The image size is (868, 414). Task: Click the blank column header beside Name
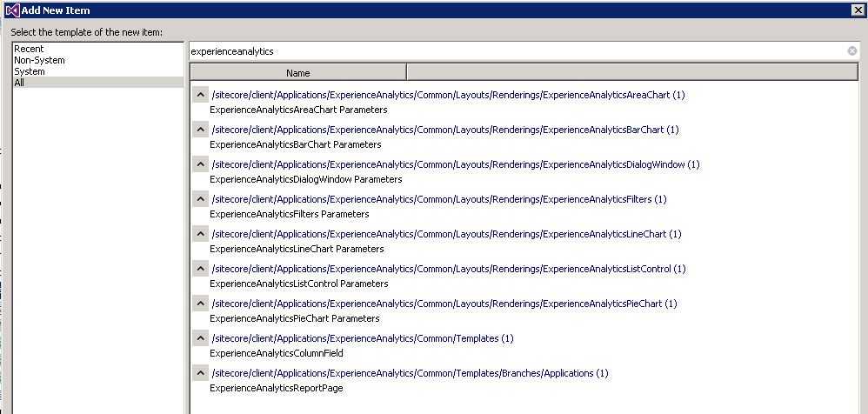(631, 72)
